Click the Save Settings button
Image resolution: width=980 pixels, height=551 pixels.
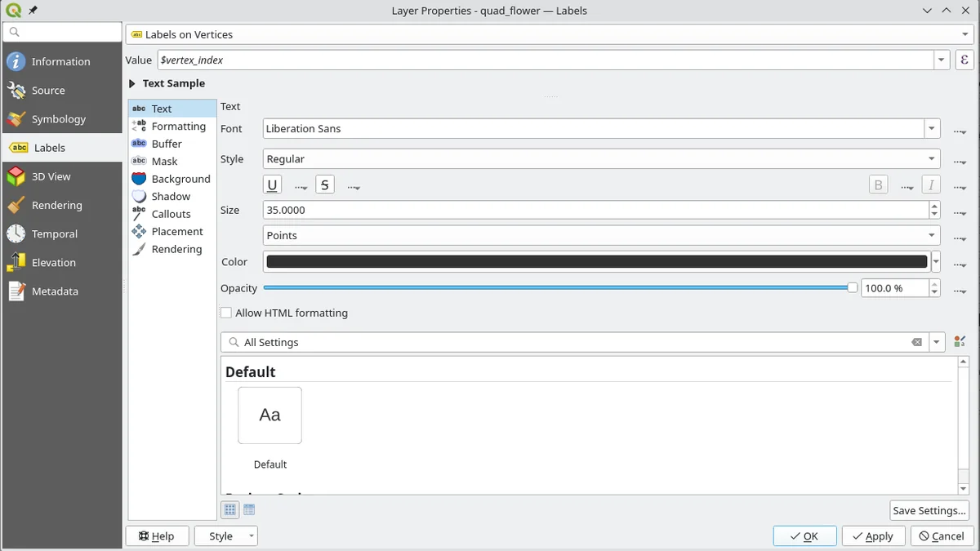point(929,510)
